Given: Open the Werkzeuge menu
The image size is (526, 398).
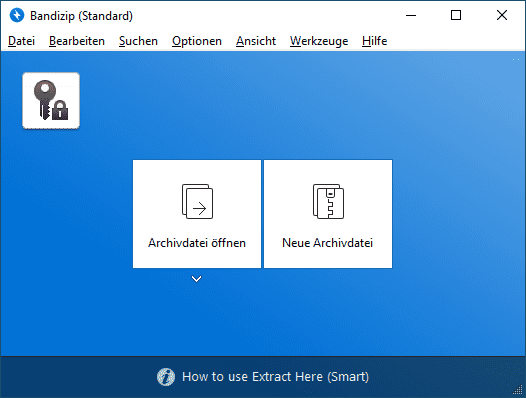Looking at the screenshot, I should tap(319, 41).
